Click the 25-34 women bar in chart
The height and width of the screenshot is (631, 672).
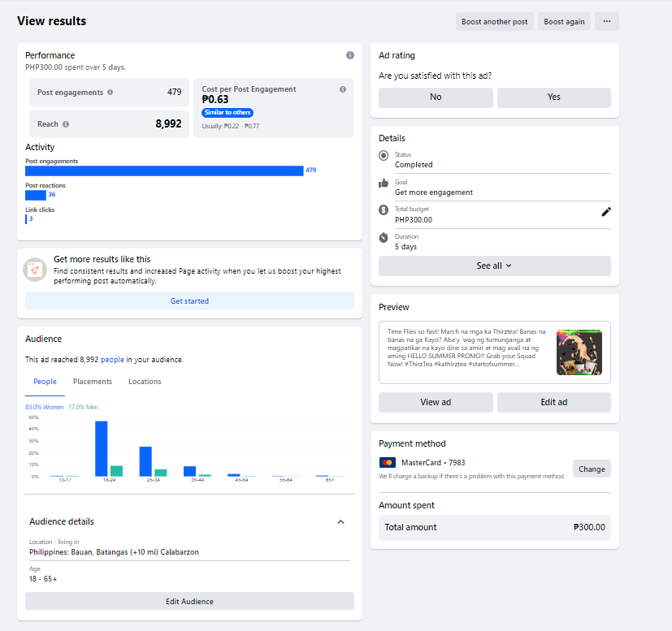point(145,461)
